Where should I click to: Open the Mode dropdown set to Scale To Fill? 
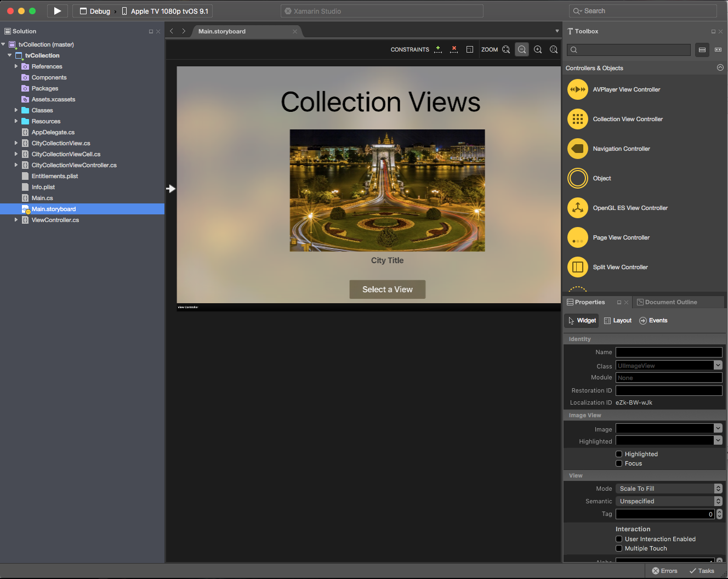(x=718, y=488)
